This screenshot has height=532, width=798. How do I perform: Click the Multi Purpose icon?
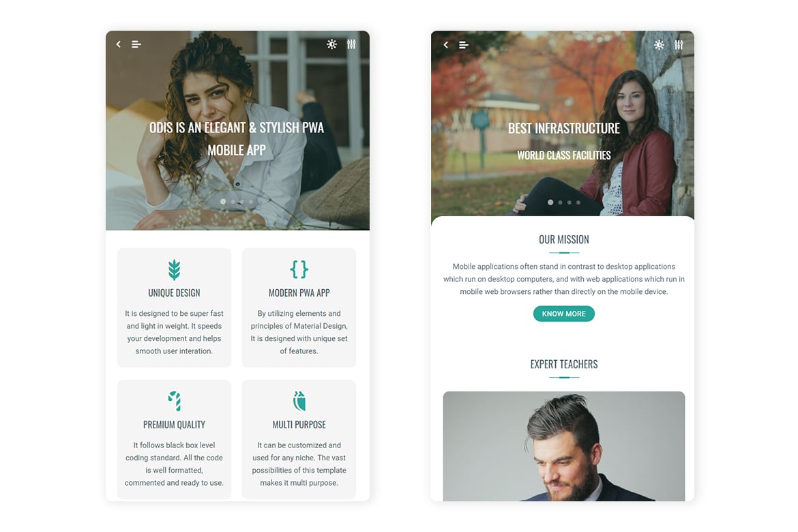tap(299, 400)
